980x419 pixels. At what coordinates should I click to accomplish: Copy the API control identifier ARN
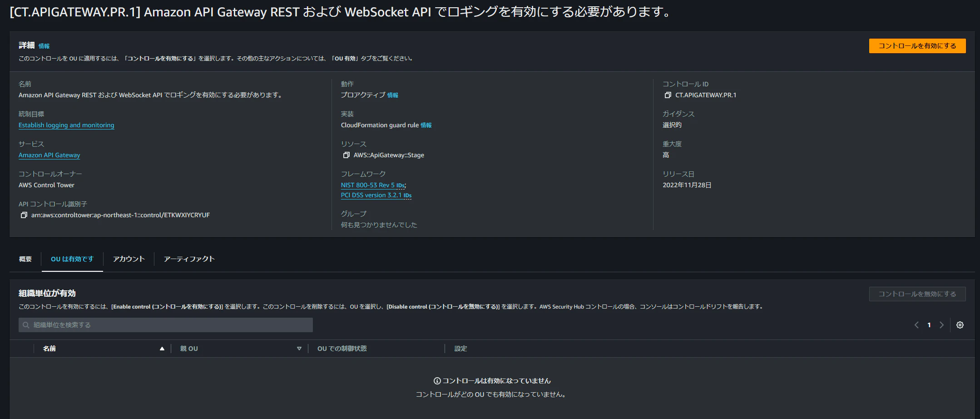(24, 215)
